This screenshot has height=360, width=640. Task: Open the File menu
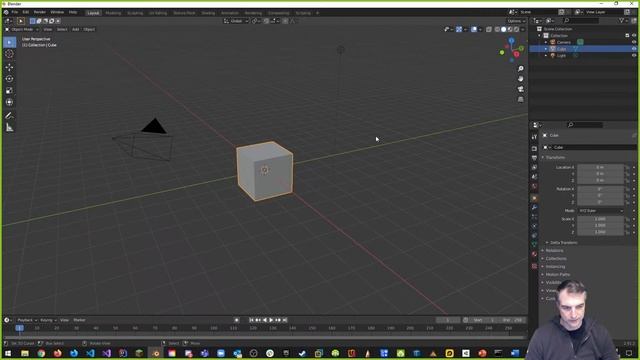(x=15, y=12)
